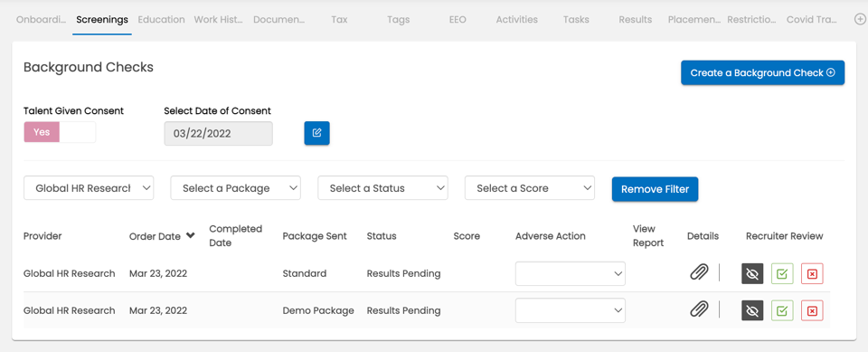This screenshot has width=868, height=352.
Task: Click the Background Checks heading
Action: (x=88, y=68)
